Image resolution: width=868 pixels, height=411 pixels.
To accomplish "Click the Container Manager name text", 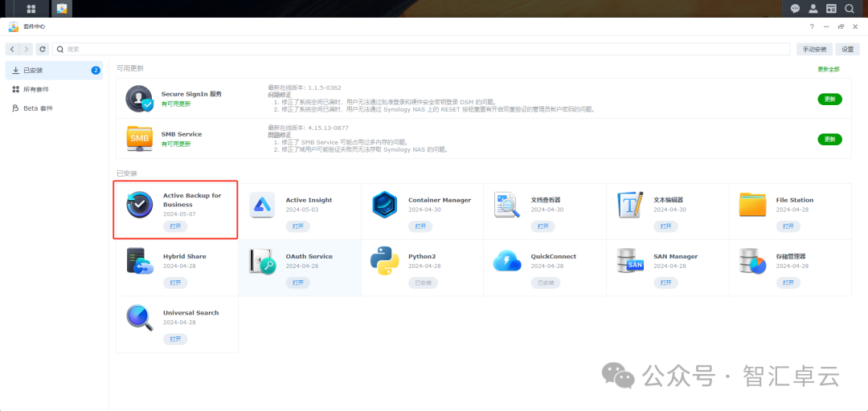I will (440, 200).
